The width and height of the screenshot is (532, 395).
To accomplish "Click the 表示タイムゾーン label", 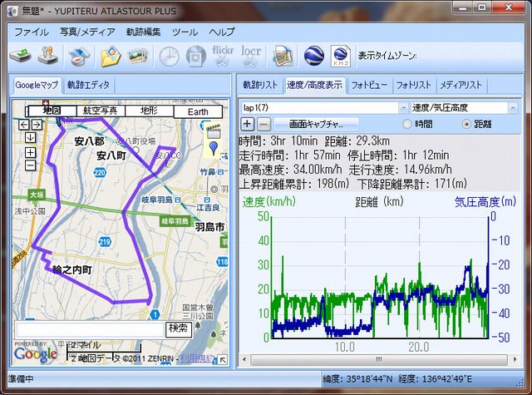I will coord(387,56).
